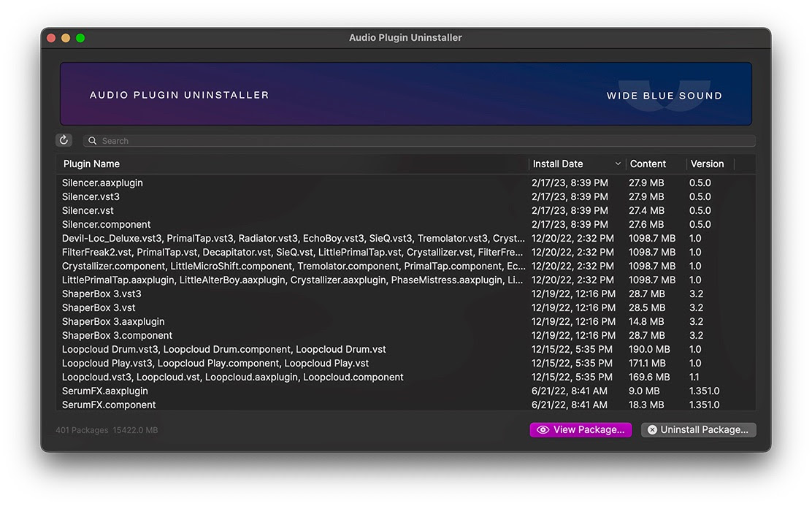812x506 pixels.
Task: Click the yellow minimize window button
Action: pyautogui.click(x=66, y=38)
